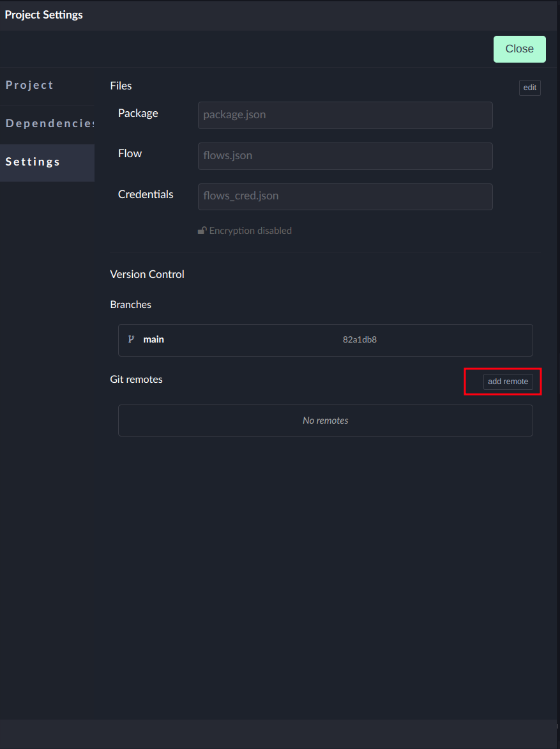This screenshot has width=560, height=749.
Task: Click the edit button for Files
Action: point(529,88)
